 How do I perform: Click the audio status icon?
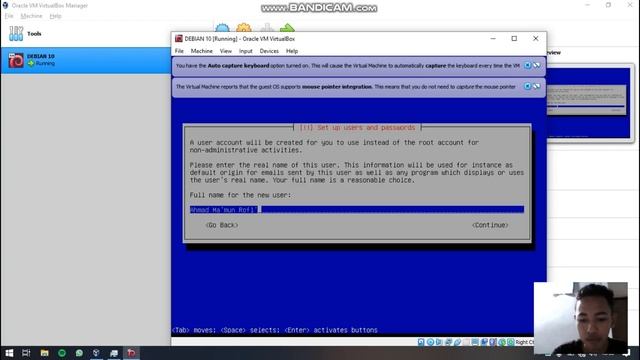pyautogui.click(x=439, y=342)
